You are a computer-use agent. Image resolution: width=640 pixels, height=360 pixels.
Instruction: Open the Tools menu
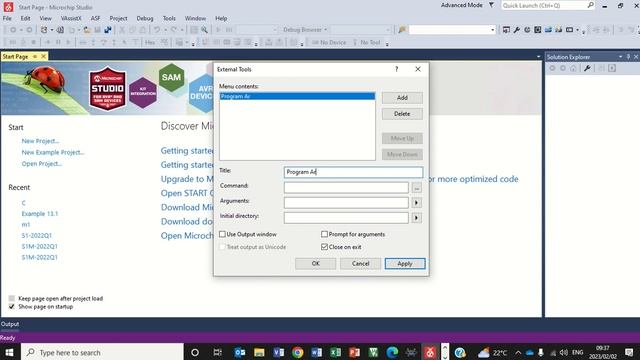(169, 18)
